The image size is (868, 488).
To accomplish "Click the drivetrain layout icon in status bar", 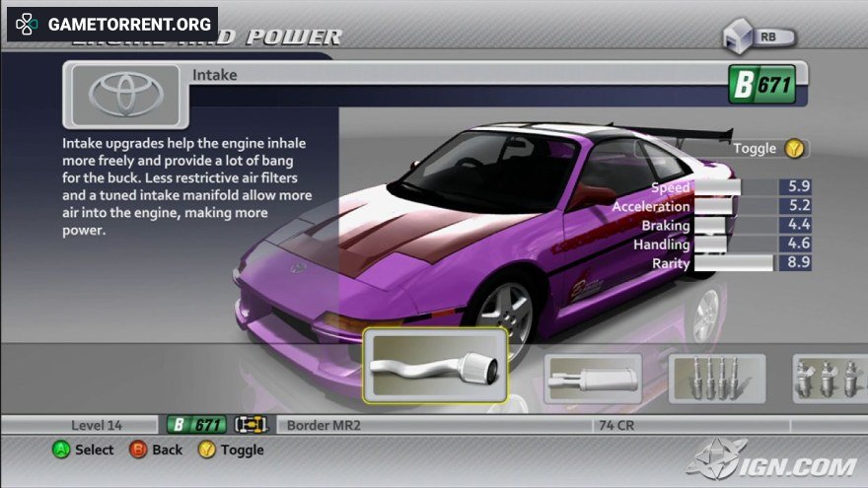I will tap(252, 425).
